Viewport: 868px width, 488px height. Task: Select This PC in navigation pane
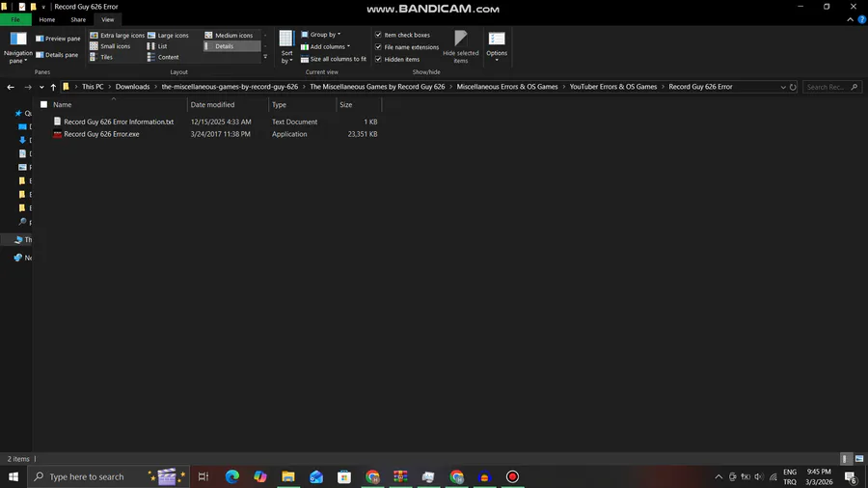point(23,239)
